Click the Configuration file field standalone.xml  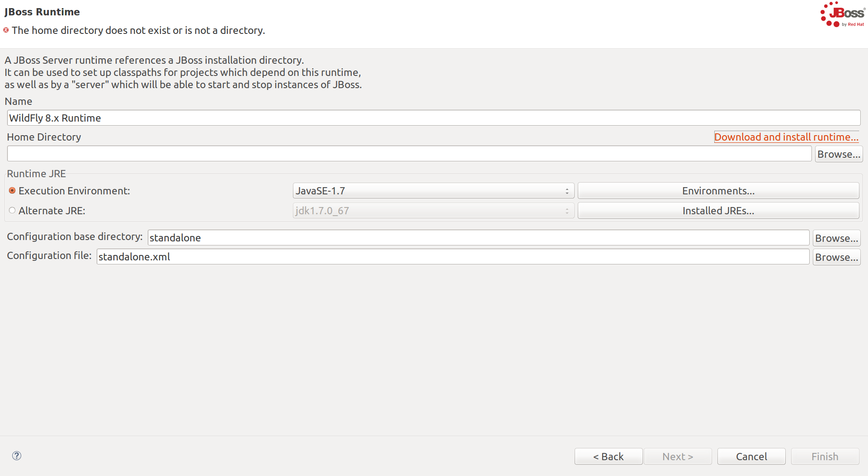click(453, 257)
